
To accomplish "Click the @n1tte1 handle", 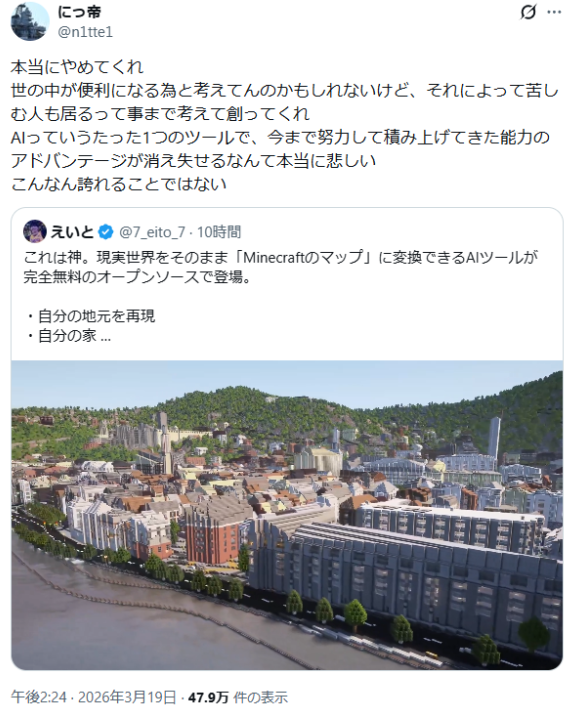I will click(x=85, y=32).
